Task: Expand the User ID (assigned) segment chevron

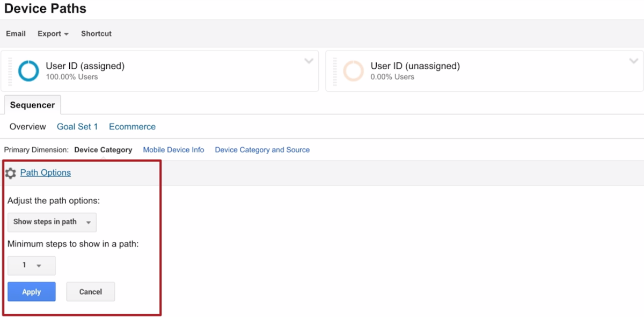Action: click(309, 61)
